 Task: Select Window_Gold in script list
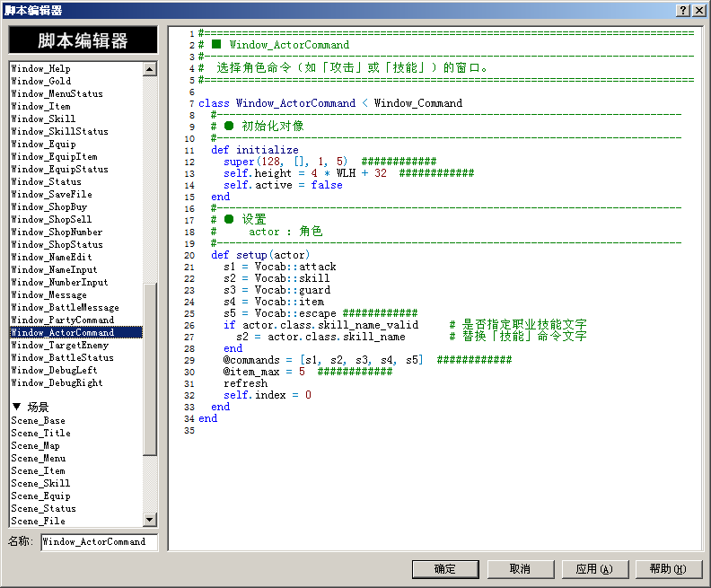[x=76, y=81]
